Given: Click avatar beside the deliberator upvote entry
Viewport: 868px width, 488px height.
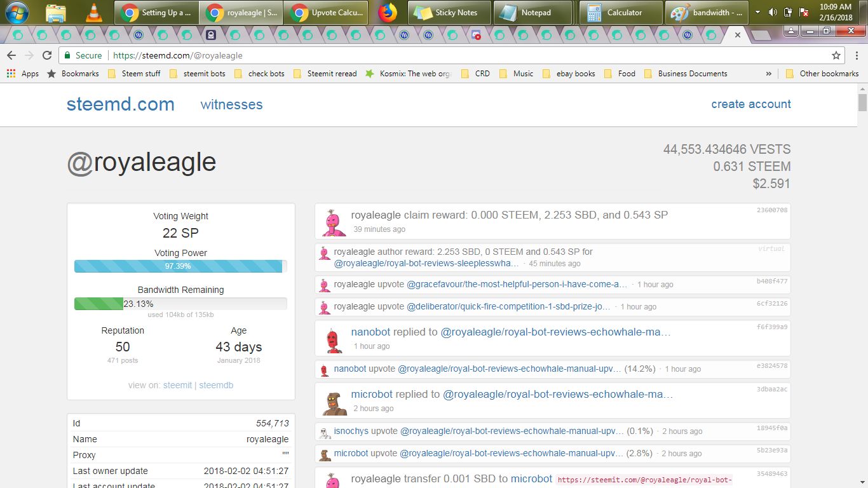Looking at the screenshot, I should [324, 308].
